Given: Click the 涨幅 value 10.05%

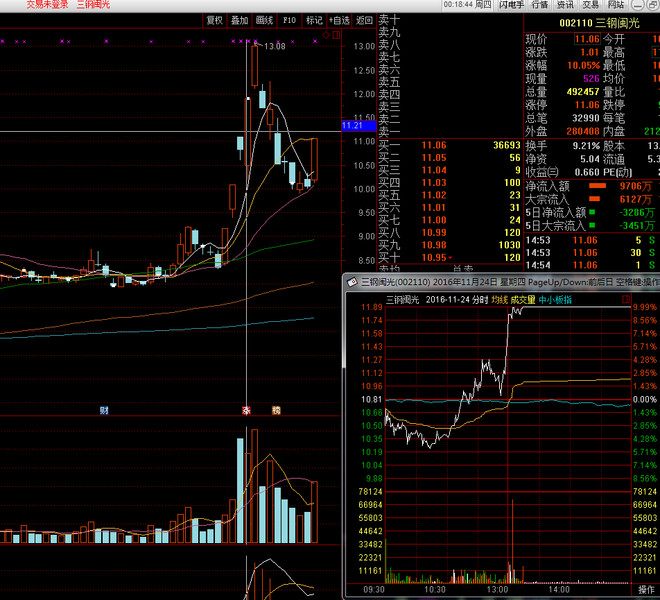Looking at the screenshot, I should [583, 66].
